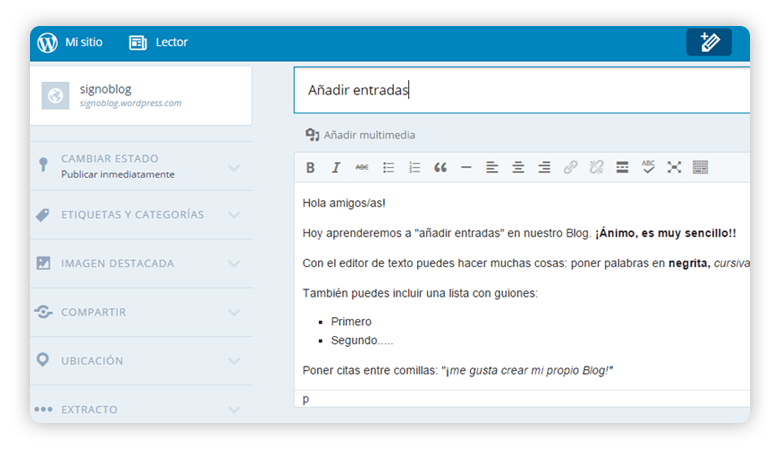The height and width of the screenshot is (450, 780).
Task: Insert a horizontal line
Action: tap(466, 168)
